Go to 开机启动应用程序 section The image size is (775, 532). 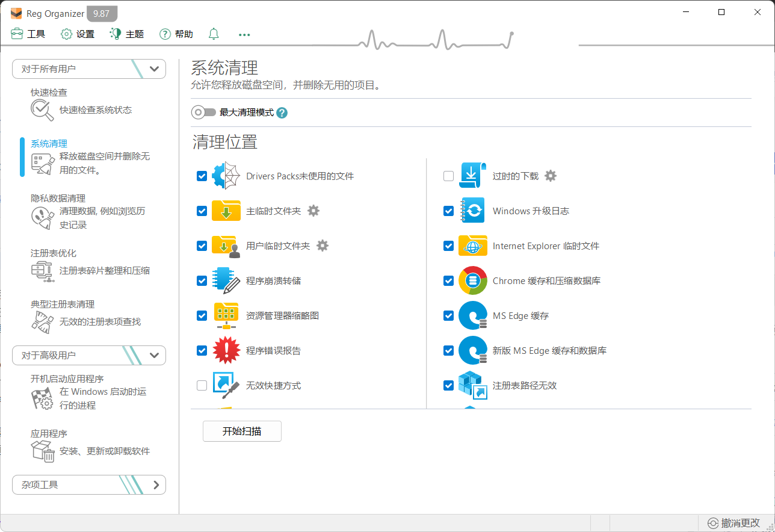coord(67,379)
